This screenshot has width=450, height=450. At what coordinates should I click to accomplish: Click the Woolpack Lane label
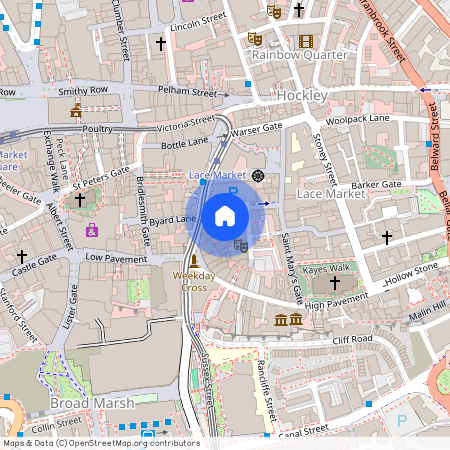click(x=358, y=120)
